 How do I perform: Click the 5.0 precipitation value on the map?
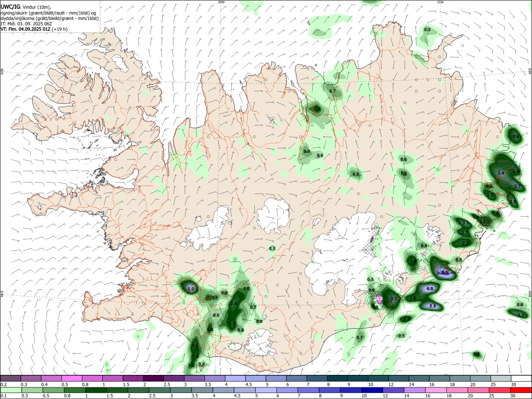191,289
